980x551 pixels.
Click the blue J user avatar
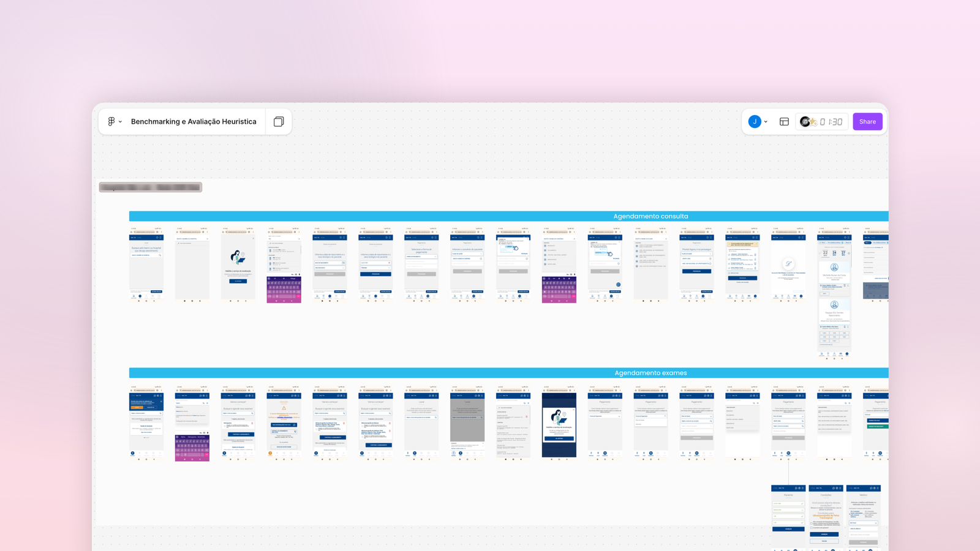pos(755,122)
